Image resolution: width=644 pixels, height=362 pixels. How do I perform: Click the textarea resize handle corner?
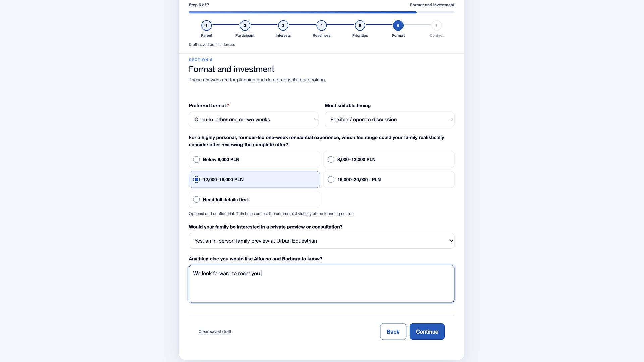452,300
